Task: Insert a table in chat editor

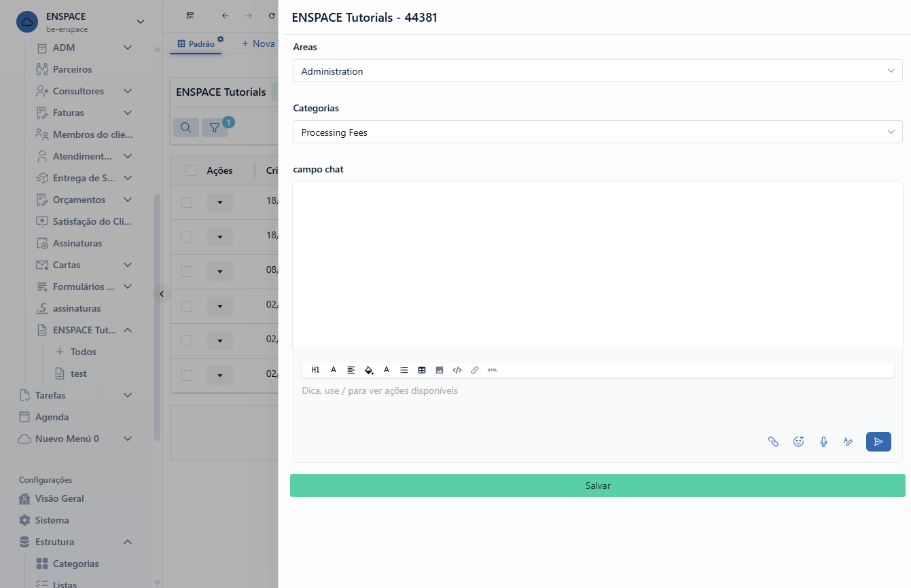Action: point(422,370)
